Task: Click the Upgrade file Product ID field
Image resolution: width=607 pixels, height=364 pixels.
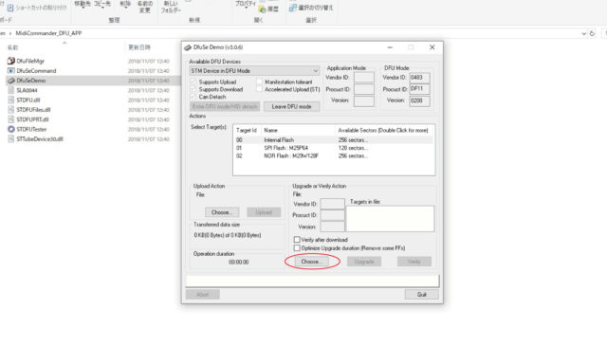Action: [x=333, y=215]
